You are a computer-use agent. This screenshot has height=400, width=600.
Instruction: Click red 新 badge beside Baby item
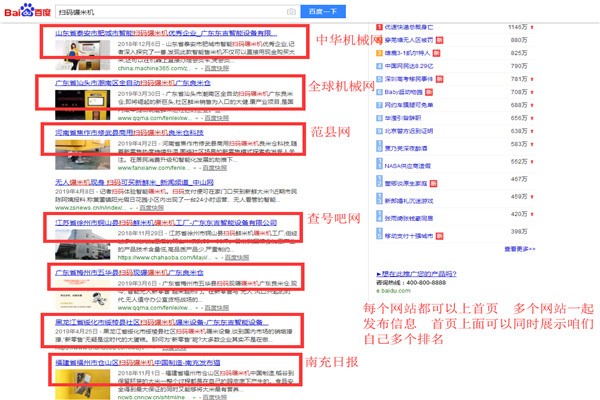pyautogui.click(x=429, y=92)
